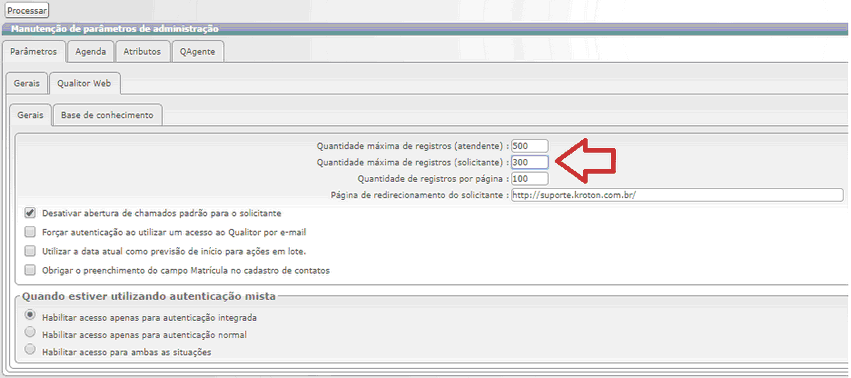The height and width of the screenshot is (378, 851).
Task: Select the Qualitor Web sub-tab
Action: click(84, 84)
